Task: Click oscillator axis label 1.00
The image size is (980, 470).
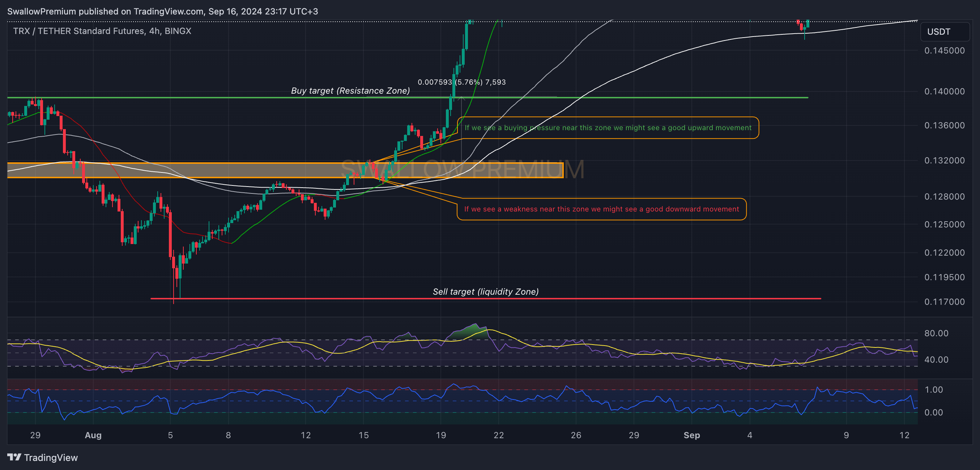Action: click(x=934, y=390)
